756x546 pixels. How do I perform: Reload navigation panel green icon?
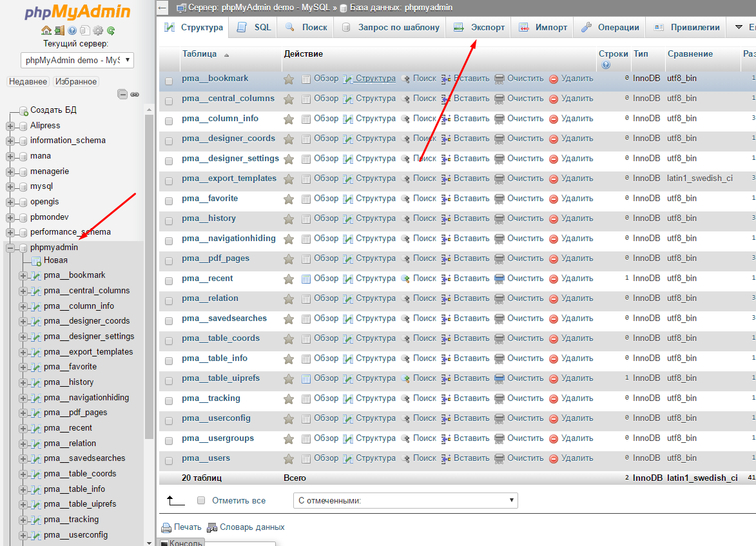click(x=111, y=30)
